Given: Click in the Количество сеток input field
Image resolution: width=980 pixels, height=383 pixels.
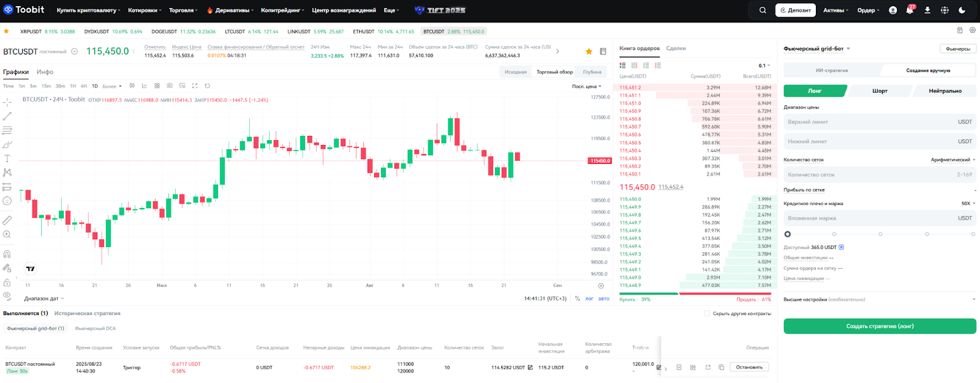Looking at the screenshot, I should (880, 174).
